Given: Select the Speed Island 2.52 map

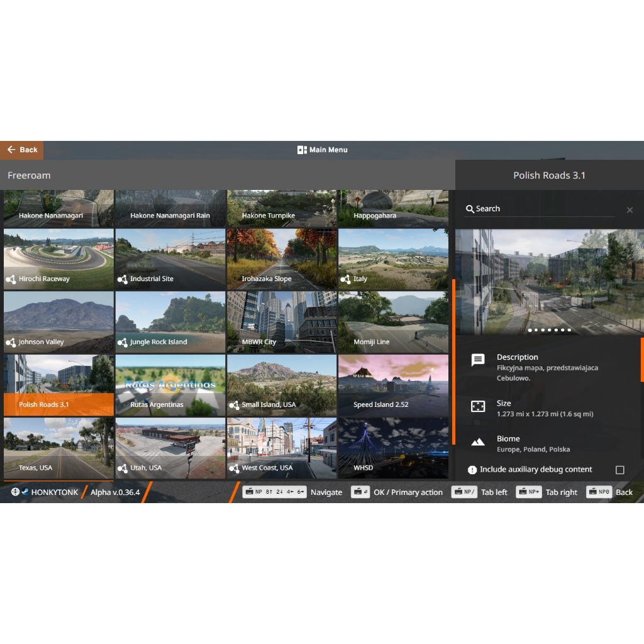Looking at the screenshot, I should [x=394, y=386].
